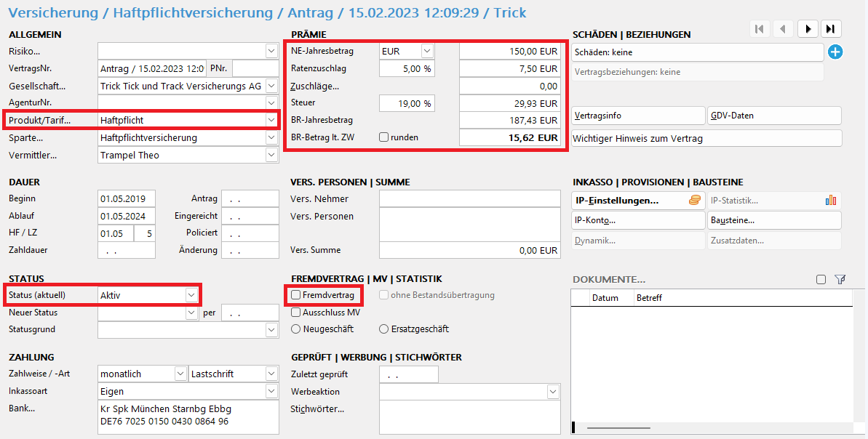Go to the next contract record
This screenshot has width=868, height=439.
coord(807,29)
